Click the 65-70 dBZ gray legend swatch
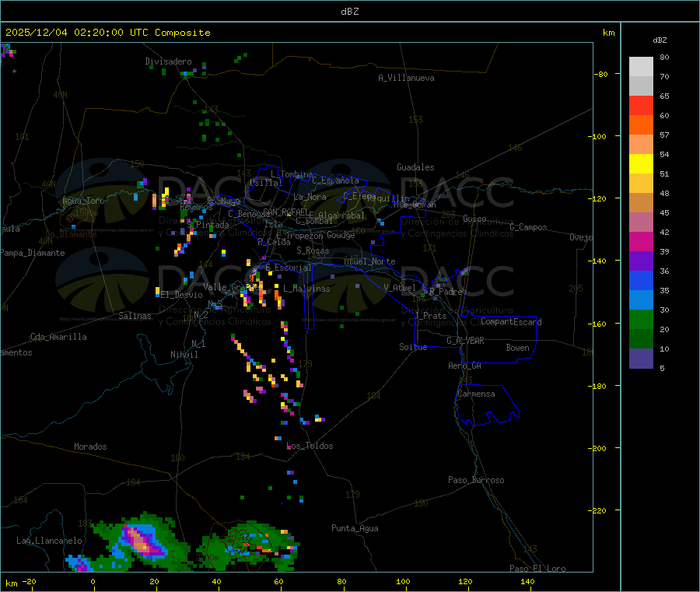Screen dimensions: 700x592 coord(641,86)
